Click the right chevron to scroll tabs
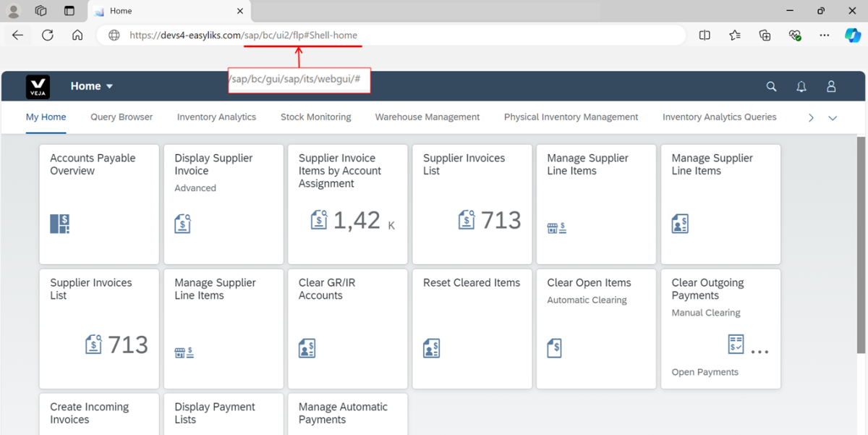 pos(811,117)
